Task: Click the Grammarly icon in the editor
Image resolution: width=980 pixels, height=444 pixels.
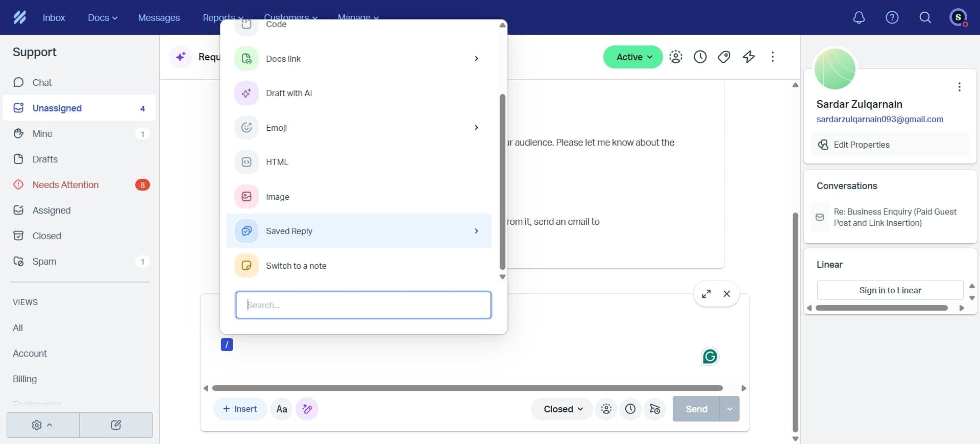Action: pos(709,356)
